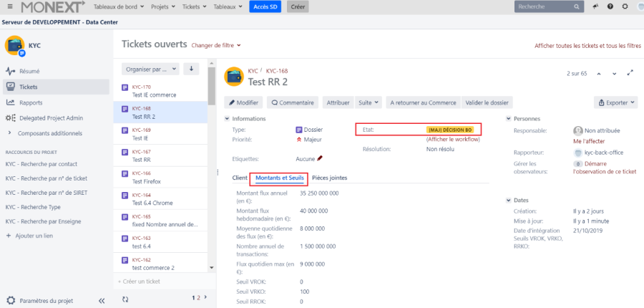Open the Organiser par dropdown
644x308 pixels.
pyautogui.click(x=150, y=69)
